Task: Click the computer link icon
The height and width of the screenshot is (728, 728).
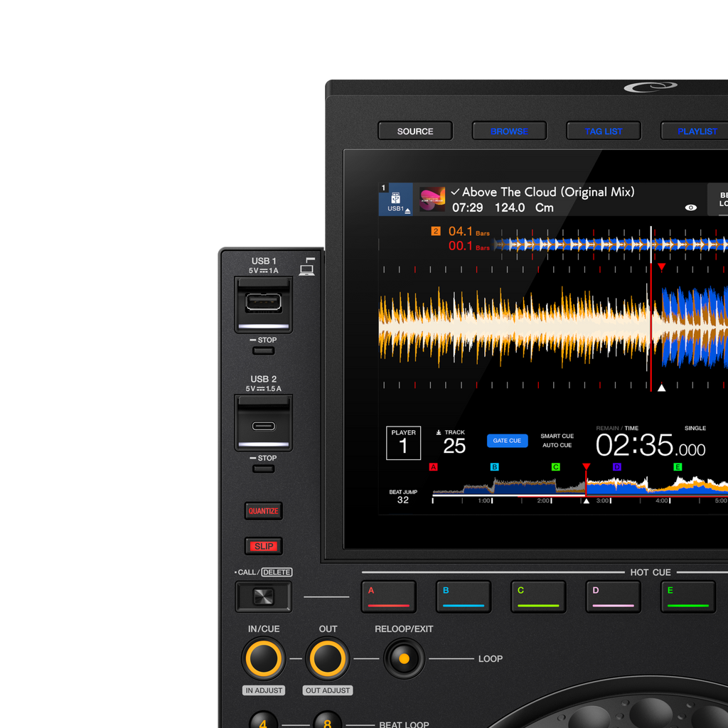Action: click(x=307, y=267)
